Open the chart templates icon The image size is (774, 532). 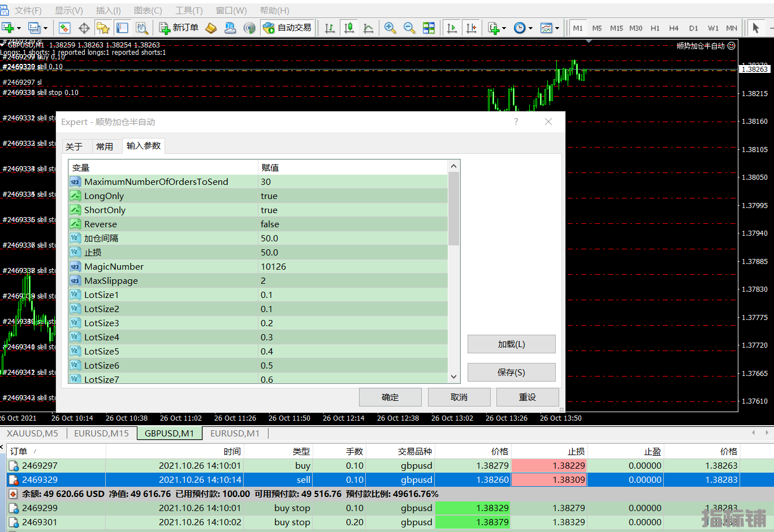pyautogui.click(x=546, y=28)
